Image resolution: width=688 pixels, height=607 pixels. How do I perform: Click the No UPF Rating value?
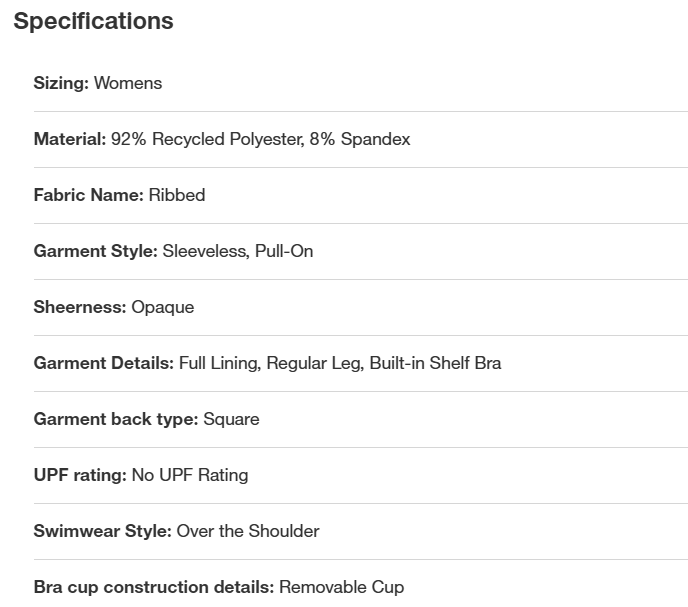[190, 475]
